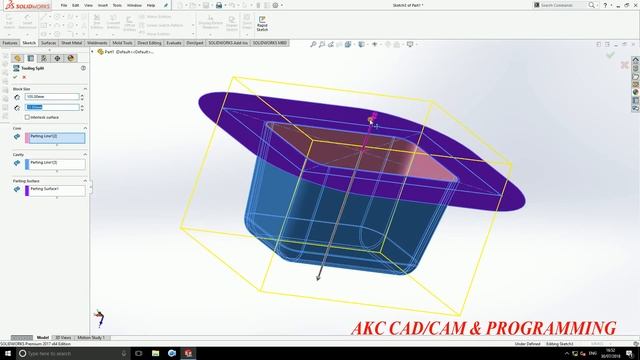Switch to the Surfaces tab
This screenshot has height=360, width=640.
48,43
